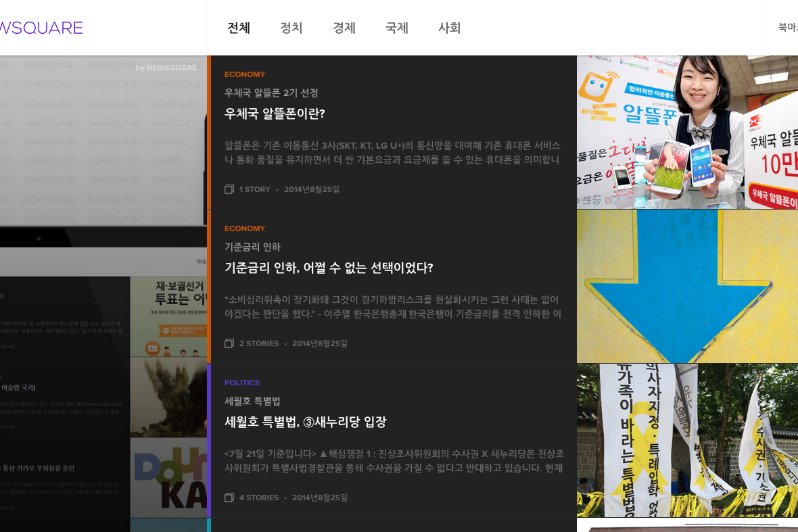Open headline 세월호 특별법, ③새누리당 입장
Image resolution: width=798 pixels, height=532 pixels.
click(305, 422)
